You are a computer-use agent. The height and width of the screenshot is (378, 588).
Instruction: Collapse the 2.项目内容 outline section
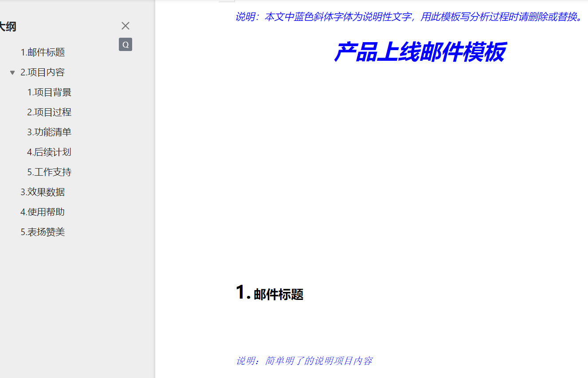tap(12, 72)
